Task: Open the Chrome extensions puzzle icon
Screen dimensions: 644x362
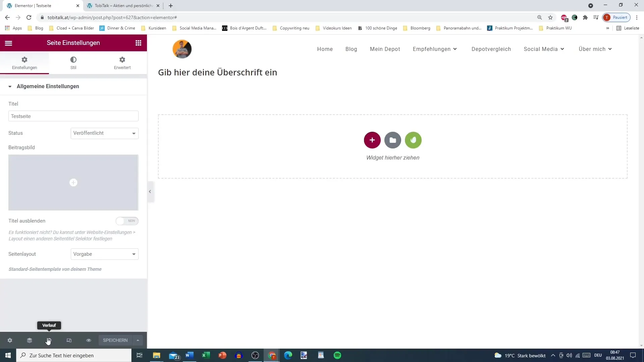Action: pos(585,17)
